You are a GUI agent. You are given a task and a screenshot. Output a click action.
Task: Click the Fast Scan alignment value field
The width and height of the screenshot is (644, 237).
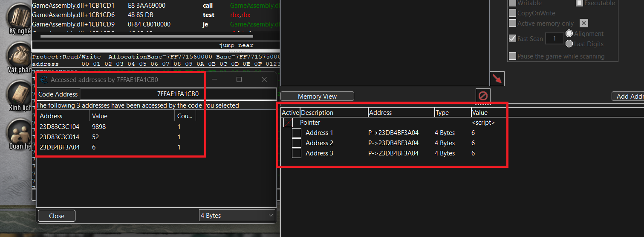(x=554, y=38)
